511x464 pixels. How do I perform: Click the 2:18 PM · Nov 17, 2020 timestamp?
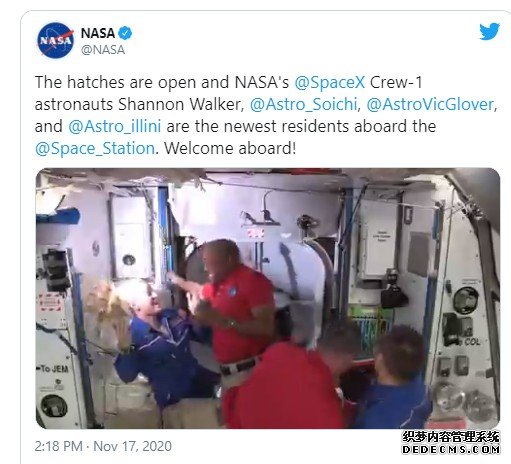click(103, 446)
